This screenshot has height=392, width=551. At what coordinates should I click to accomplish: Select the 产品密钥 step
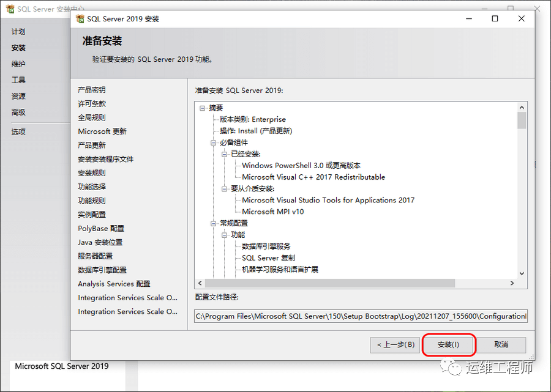click(x=92, y=90)
